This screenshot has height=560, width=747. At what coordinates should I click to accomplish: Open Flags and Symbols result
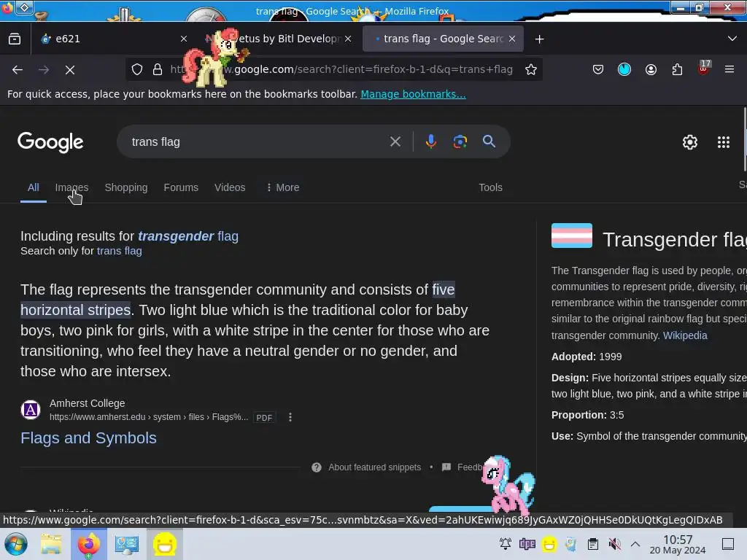(88, 438)
